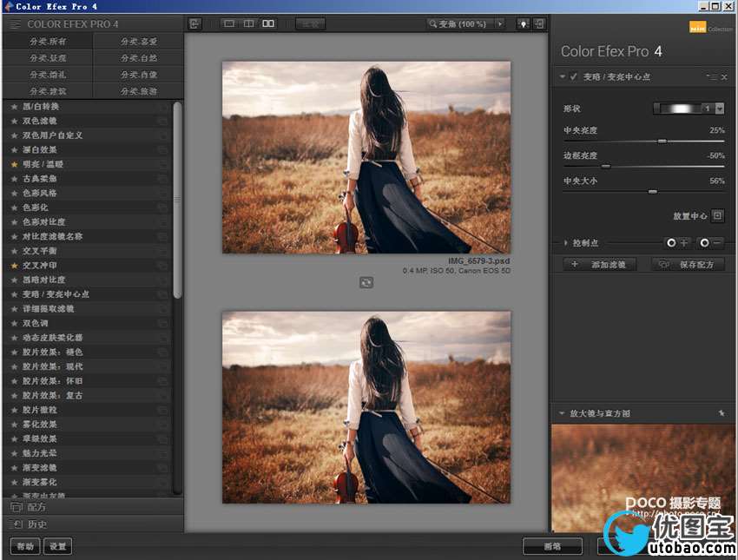Add a control point with the plus button
Screen dimensions: 738x560
tap(677, 243)
